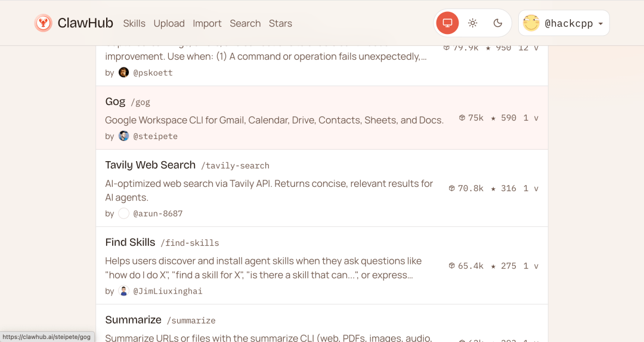Click @steipete's author avatar
Screen dimensions: 644x342
click(x=124, y=136)
